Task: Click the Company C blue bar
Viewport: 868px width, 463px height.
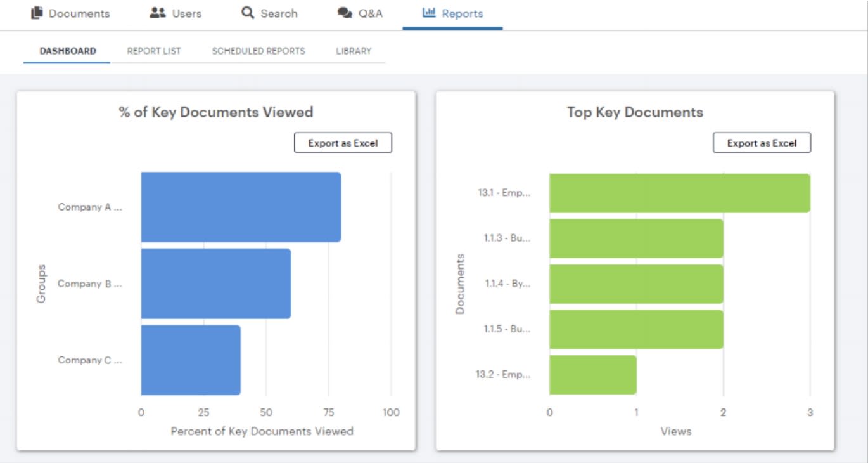Action: [191, 360]
